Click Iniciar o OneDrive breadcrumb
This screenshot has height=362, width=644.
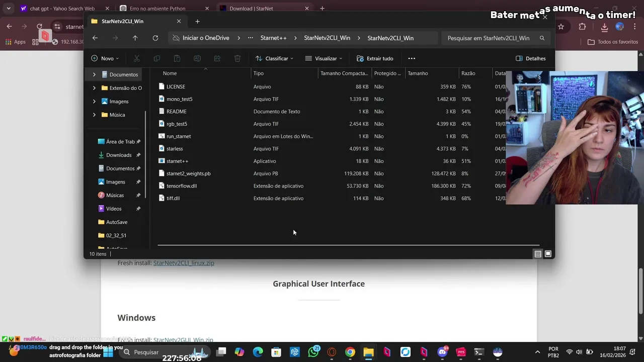pyautogui.click(x=206, y=38)
